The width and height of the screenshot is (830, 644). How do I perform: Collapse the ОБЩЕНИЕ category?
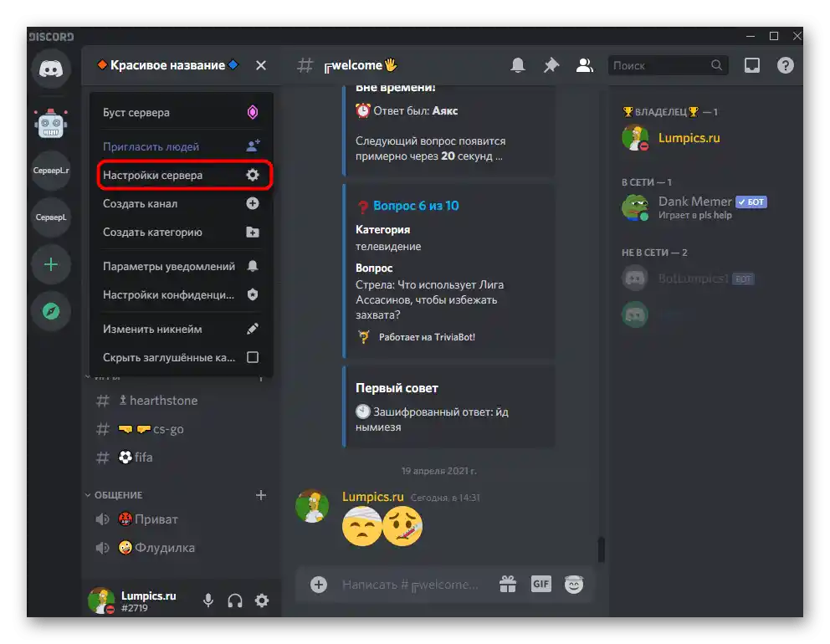(114, 495)
